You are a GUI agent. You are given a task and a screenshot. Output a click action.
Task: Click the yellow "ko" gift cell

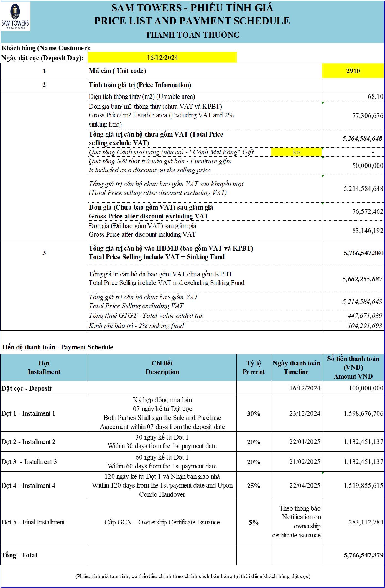296,152
